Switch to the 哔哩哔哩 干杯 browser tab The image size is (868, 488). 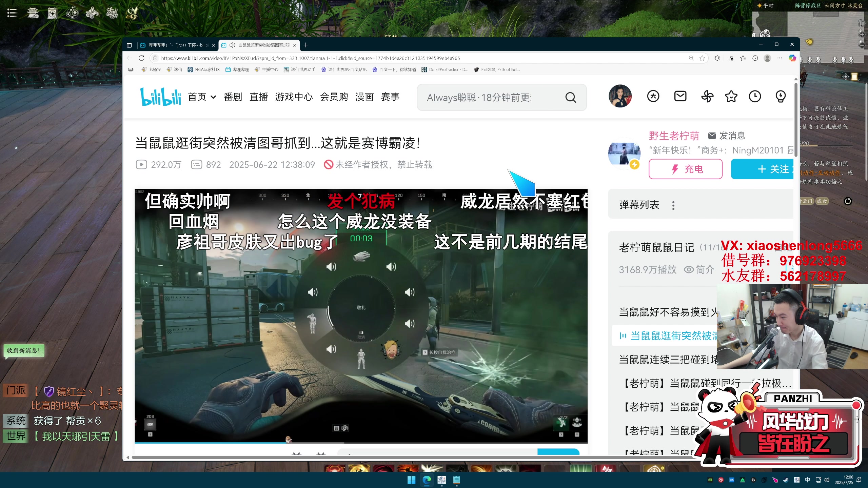click(x=177, y=45)
